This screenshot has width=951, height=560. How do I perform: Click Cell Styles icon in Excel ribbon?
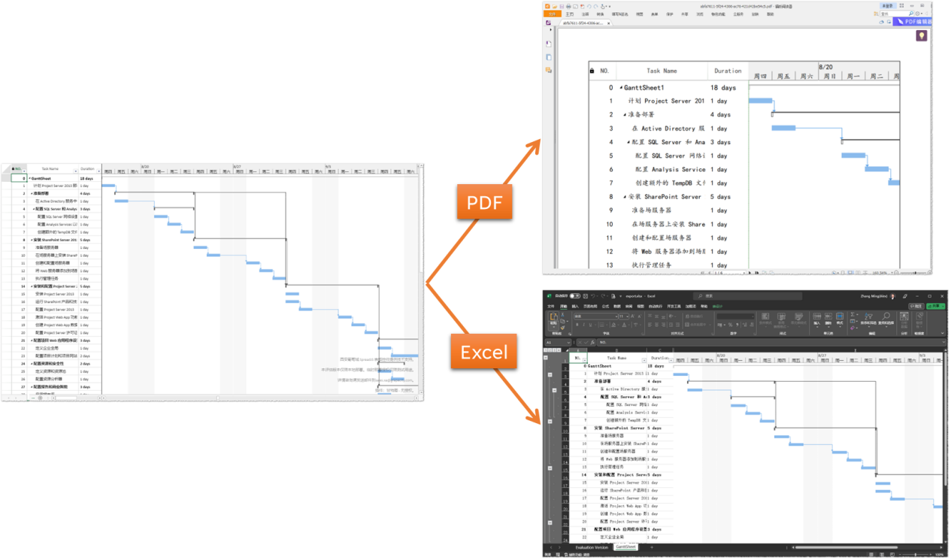tap(798, 316)
